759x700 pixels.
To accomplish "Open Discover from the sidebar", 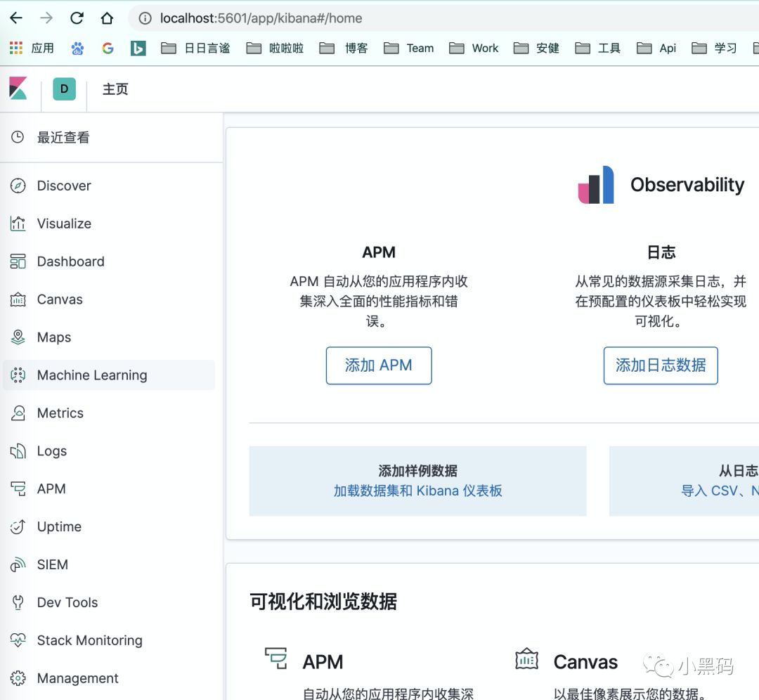I will click(64, 186).
